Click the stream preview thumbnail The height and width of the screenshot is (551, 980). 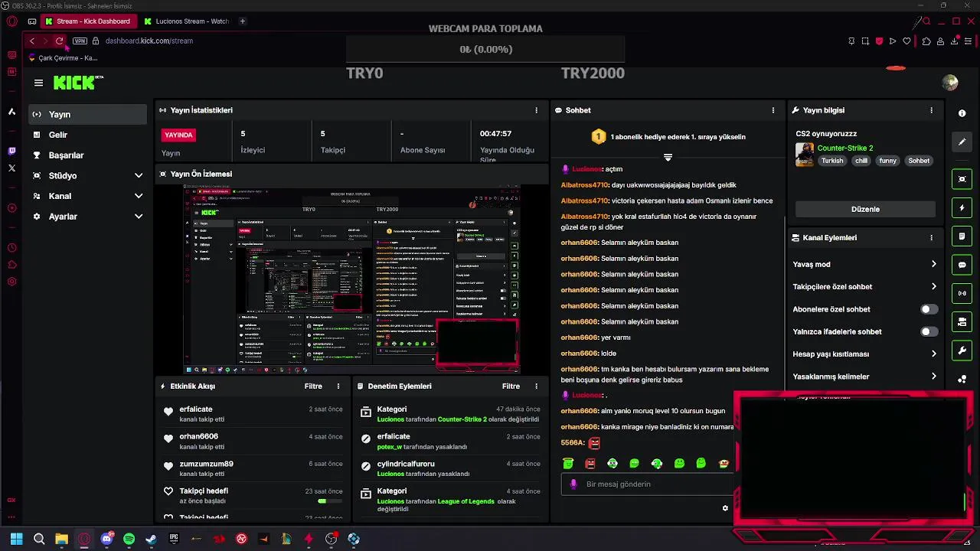coord(351,279)
